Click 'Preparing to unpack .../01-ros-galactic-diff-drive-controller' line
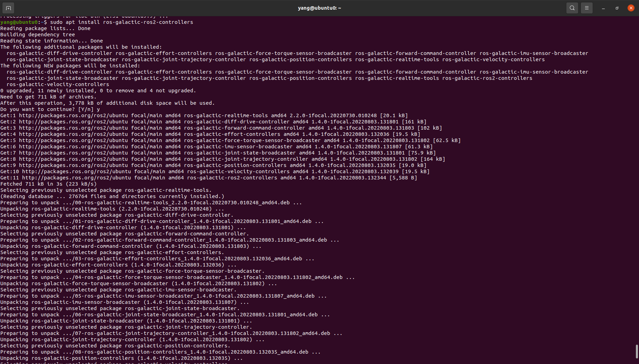This screenshot has height=364, width=639. [x=162, y=221]
